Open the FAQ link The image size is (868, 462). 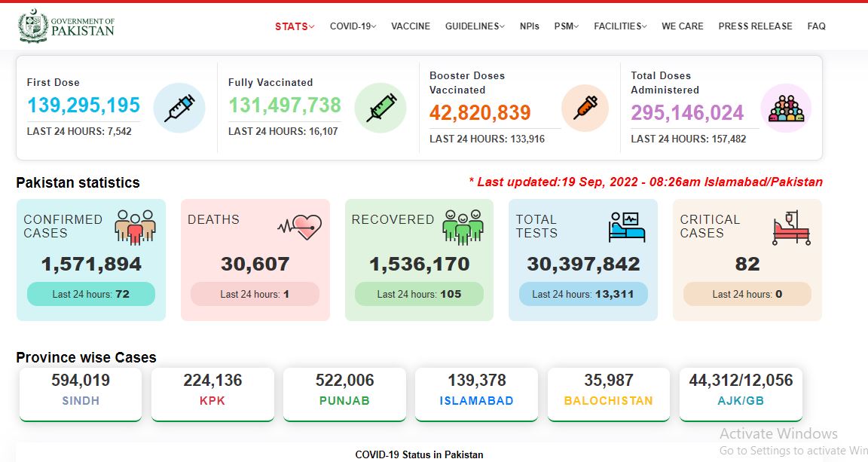pyautogui.click(x=816, y=26)
